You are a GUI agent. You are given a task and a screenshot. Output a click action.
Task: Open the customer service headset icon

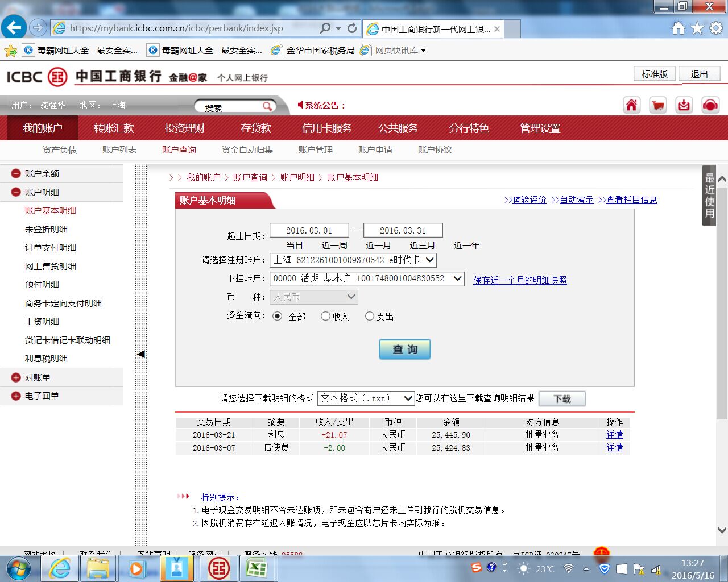click(710, 105)
